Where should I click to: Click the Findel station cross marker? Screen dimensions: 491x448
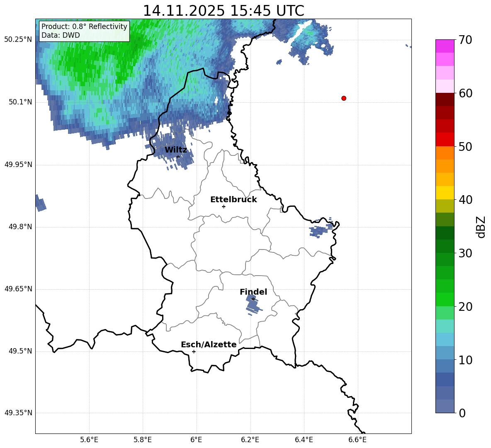coord(253,299)
